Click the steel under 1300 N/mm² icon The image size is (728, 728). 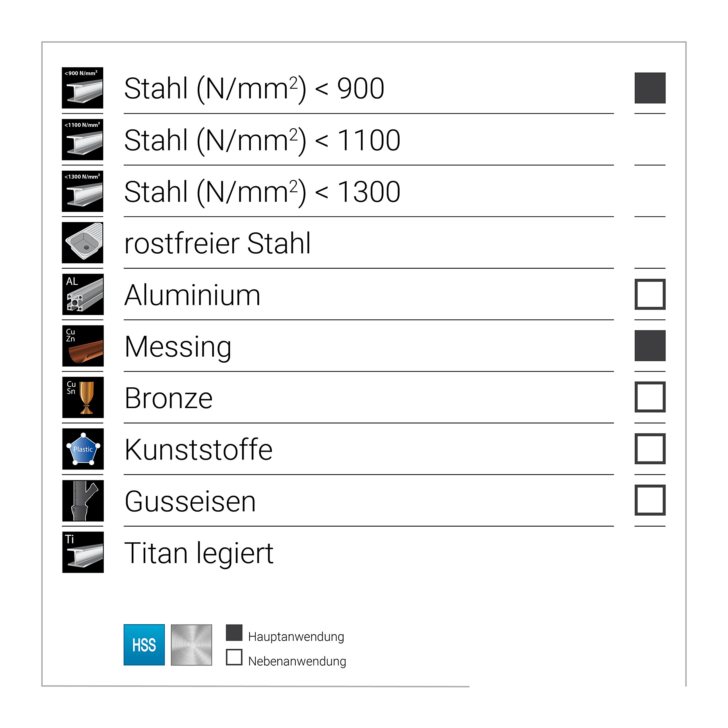tap(82, 191)
